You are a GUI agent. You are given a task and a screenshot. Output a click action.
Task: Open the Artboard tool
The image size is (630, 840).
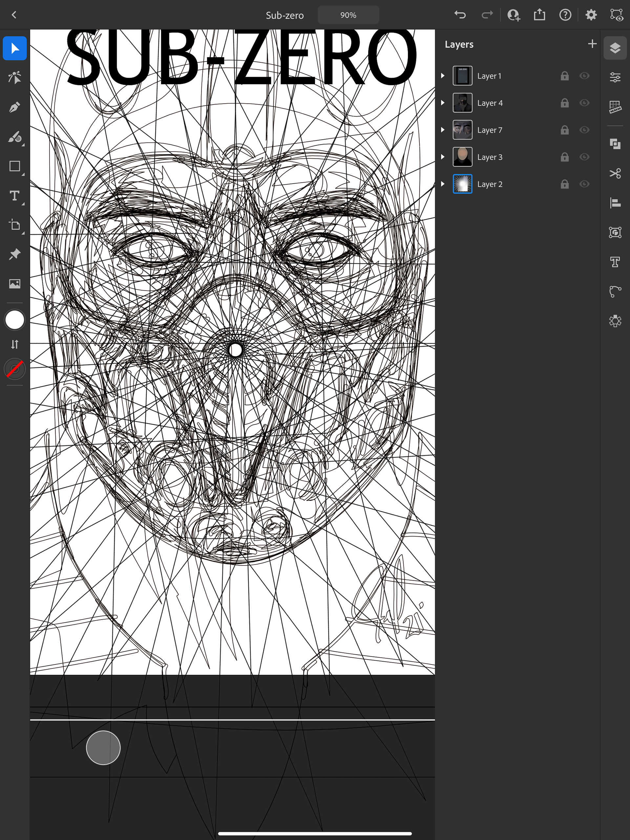(x=14, y=225)
